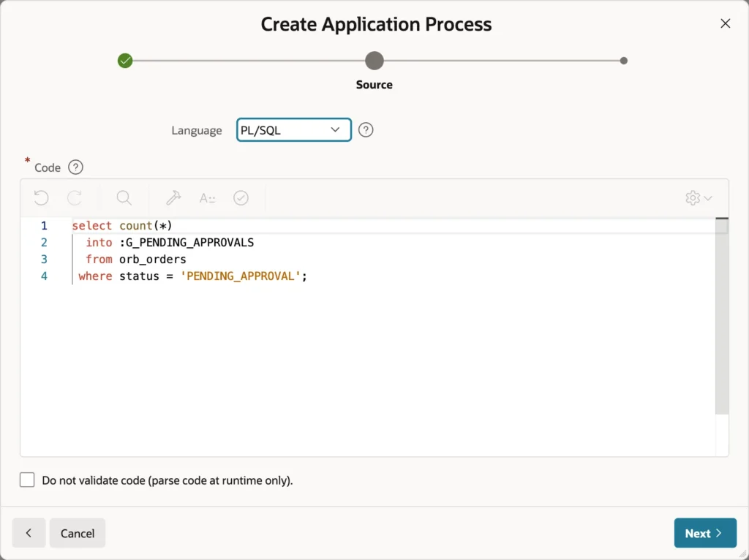Open the editor settings gear menu
749x560 pixels.
coord(699,197)
